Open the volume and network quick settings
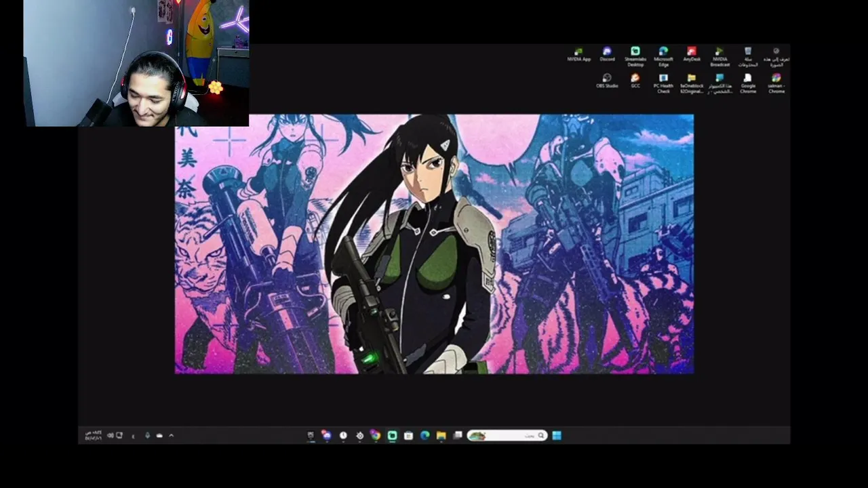 click(115, 435)
